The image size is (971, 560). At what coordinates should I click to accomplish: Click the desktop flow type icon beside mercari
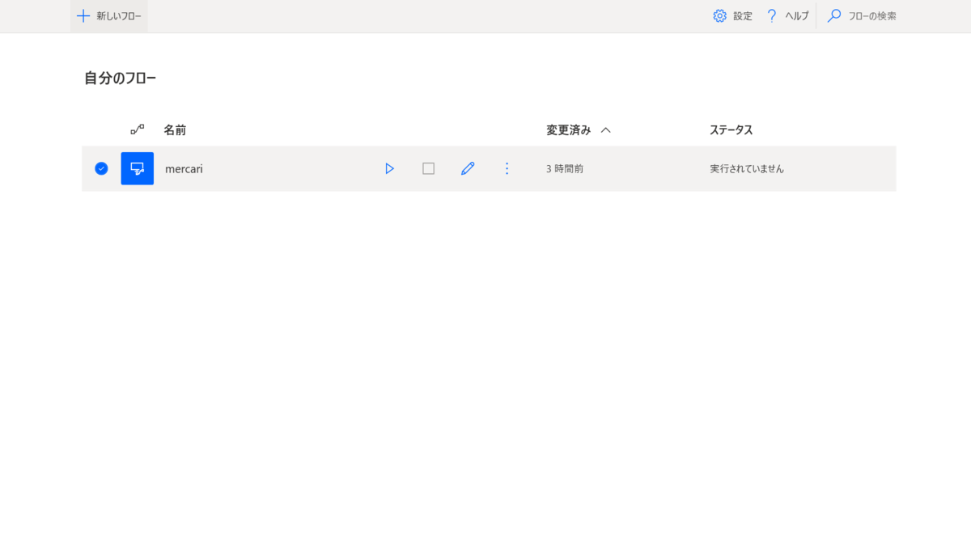(x=137, y=168)
